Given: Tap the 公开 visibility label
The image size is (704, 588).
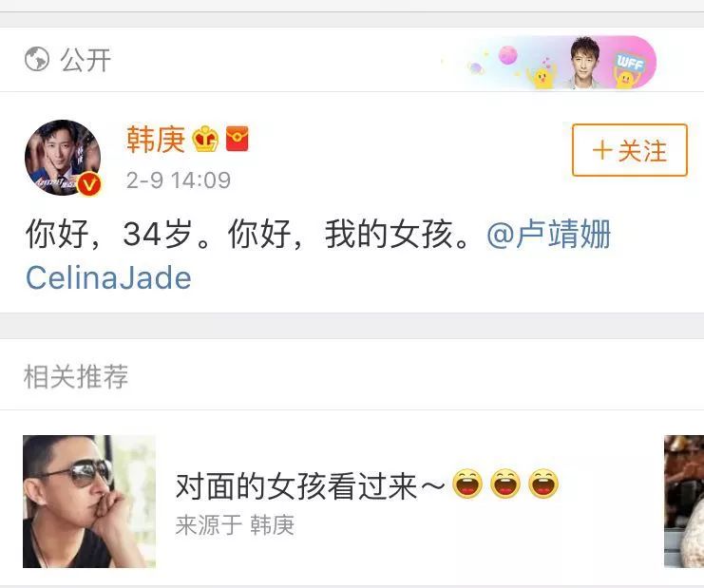Looking at the screenshot, I should tap(86, 60).
